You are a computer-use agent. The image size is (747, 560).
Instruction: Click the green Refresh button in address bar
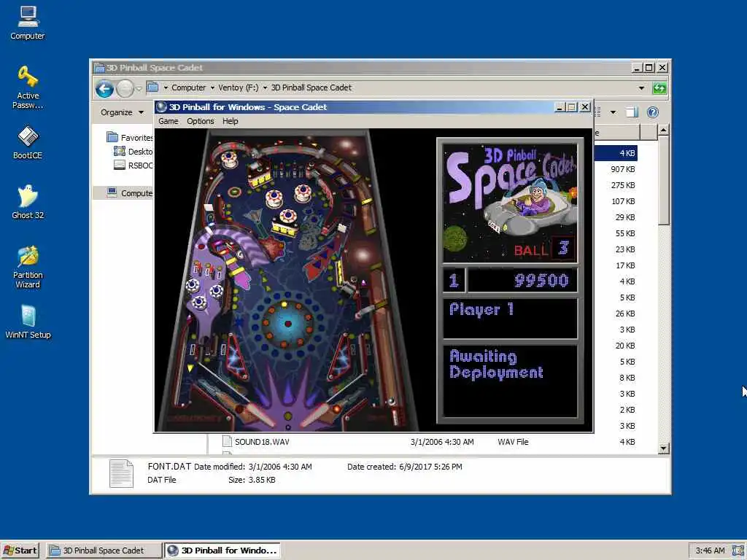659,88
